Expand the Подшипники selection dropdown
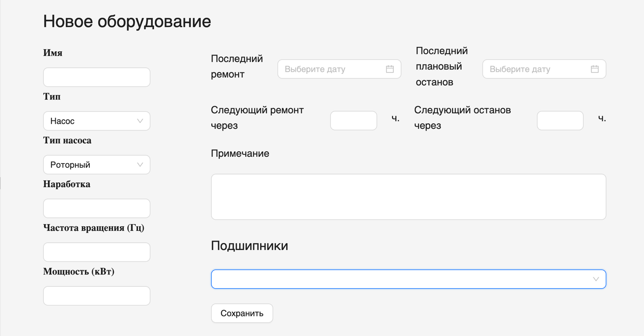 408,279
